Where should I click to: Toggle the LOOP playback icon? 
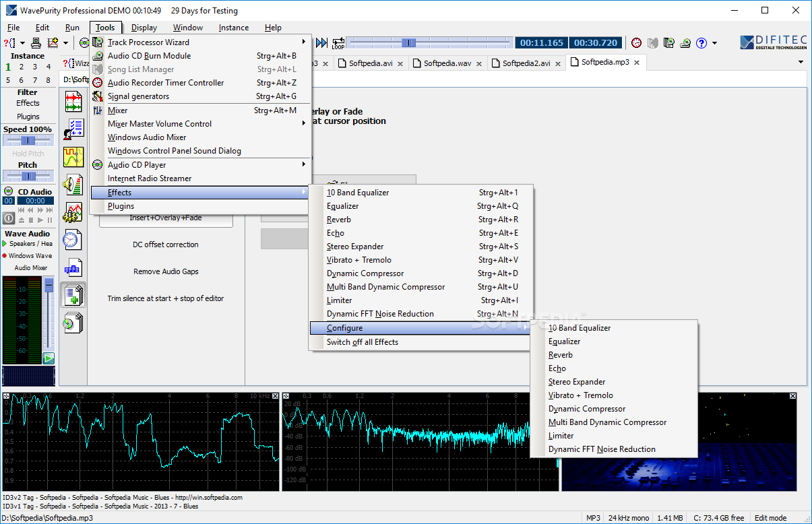click(x=338, y=43)
